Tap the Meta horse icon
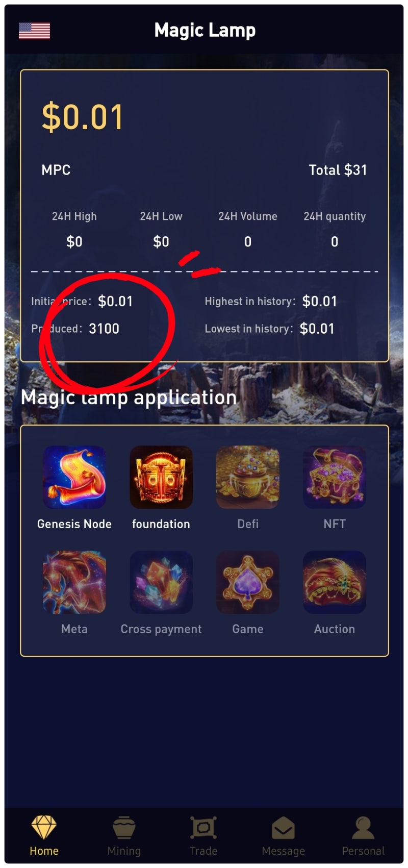 [74, 582]
